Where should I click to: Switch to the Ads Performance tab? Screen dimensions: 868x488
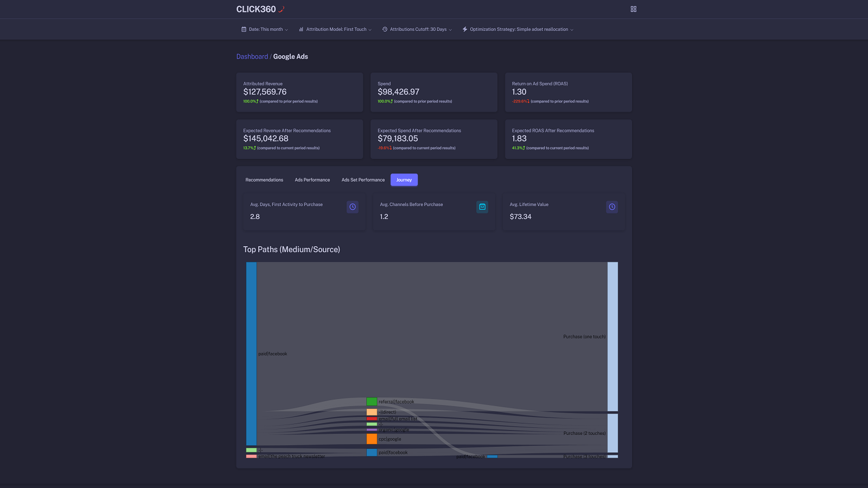tap(312, 179)
